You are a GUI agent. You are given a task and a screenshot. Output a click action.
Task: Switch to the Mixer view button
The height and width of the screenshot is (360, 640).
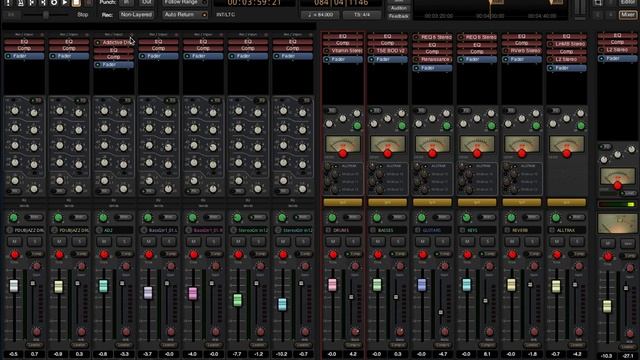point(628,15)
